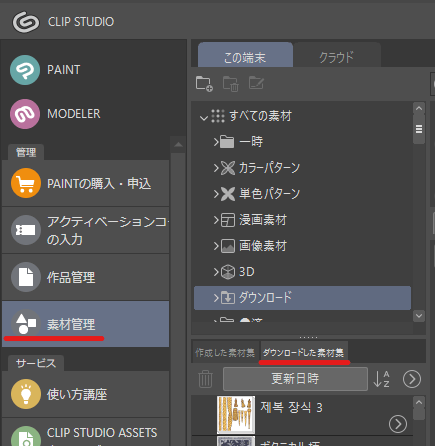This screenshot has height=446, width=435.
Task: Click the カラーパターン pattern icon
Action: click(x=228, y=168)
